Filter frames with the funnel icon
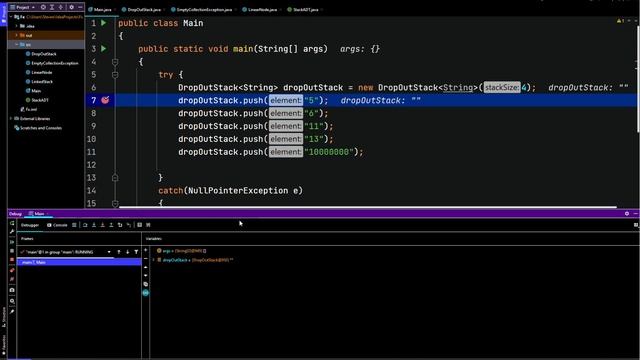This screenshot has height=360, width=640. tap(136, 252)
